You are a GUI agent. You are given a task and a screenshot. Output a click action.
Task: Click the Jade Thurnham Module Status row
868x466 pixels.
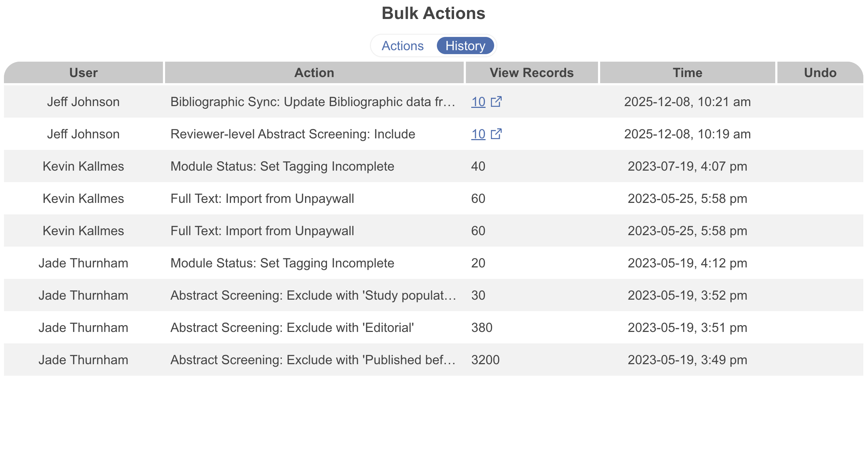click(282, 263)
